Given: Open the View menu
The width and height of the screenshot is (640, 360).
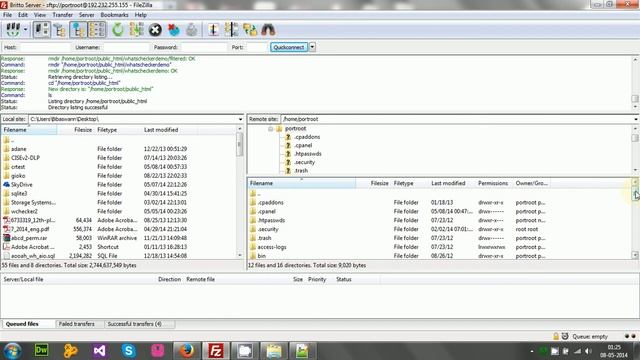Looking at the screenshot, I should (40, 15).
